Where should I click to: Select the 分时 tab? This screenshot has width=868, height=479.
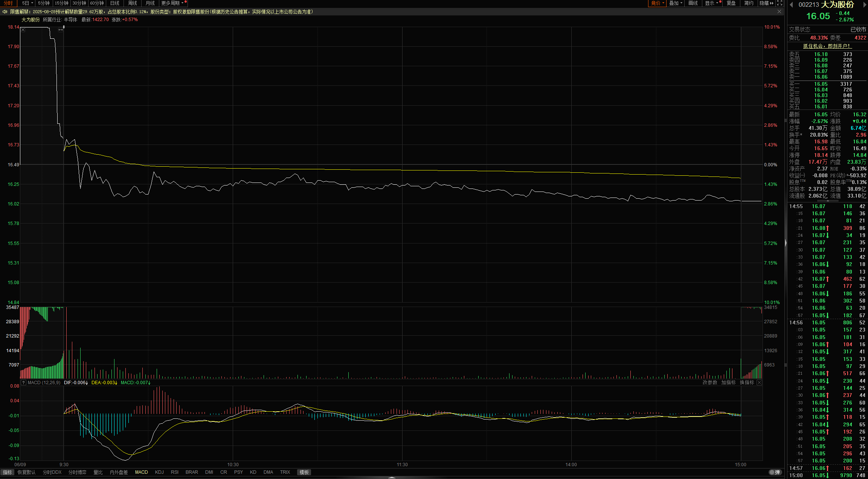(8, 3)
